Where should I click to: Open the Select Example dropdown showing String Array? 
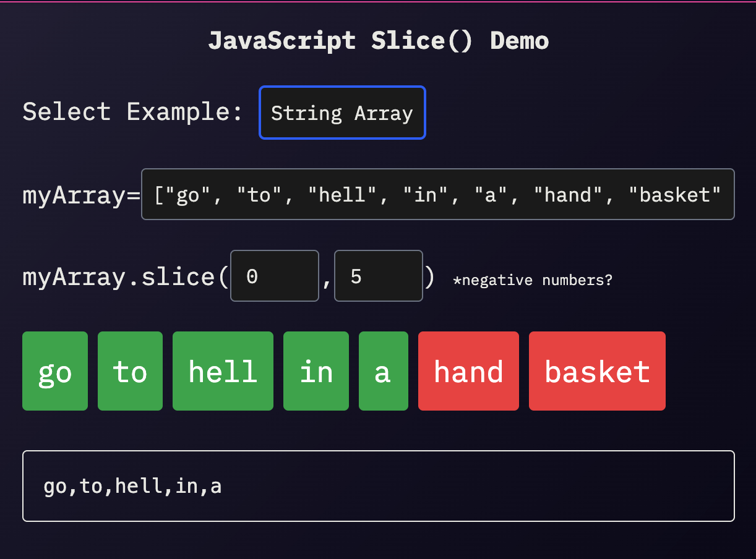(x=342, y=113)
